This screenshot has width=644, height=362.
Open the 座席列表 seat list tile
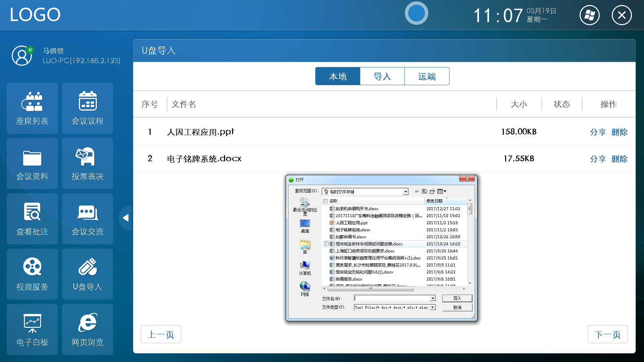32,108
